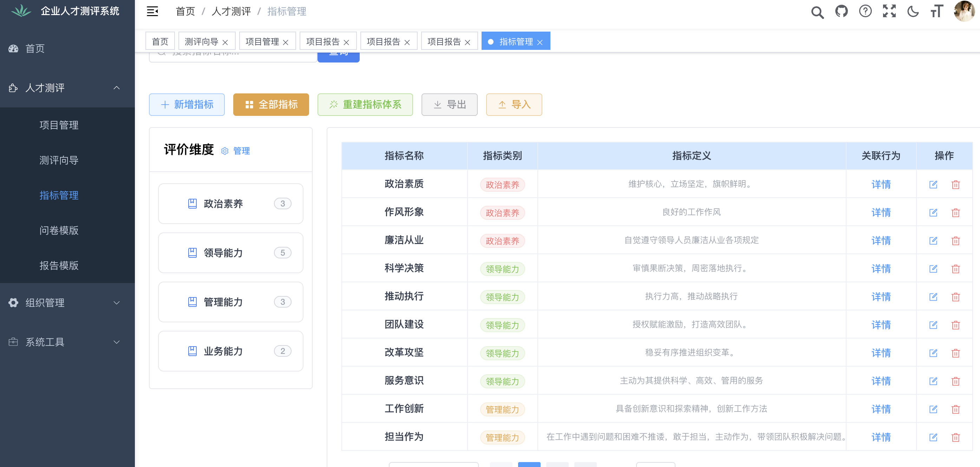Open the font size setting icon
This screenshot has height=467, width=980.
tap(937, 11)
